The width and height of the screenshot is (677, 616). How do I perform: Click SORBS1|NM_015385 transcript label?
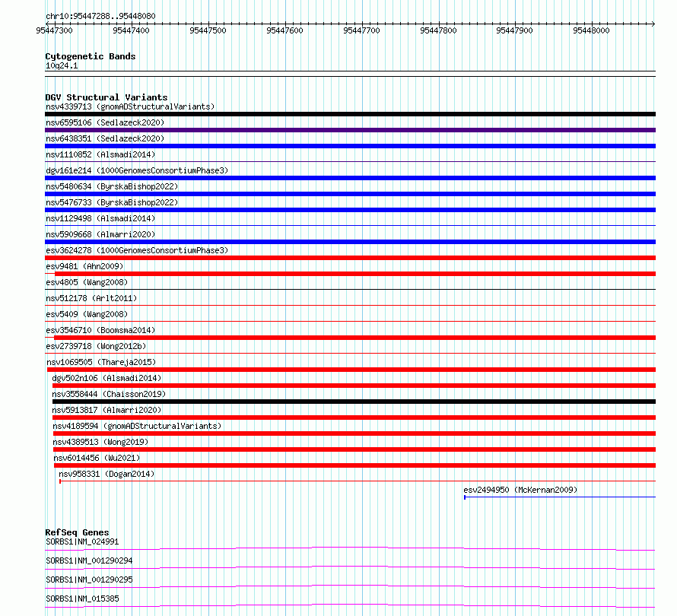(x=82, y=599)
